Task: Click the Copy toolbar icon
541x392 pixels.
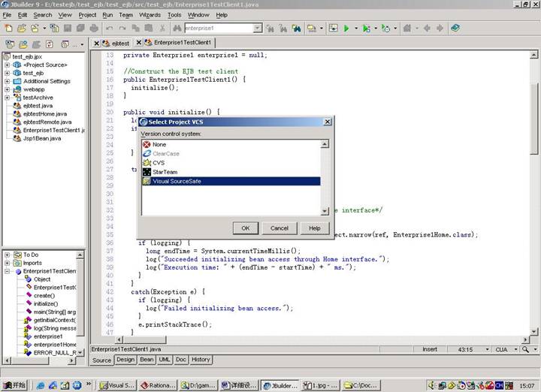Action: (x=136, y=29)
